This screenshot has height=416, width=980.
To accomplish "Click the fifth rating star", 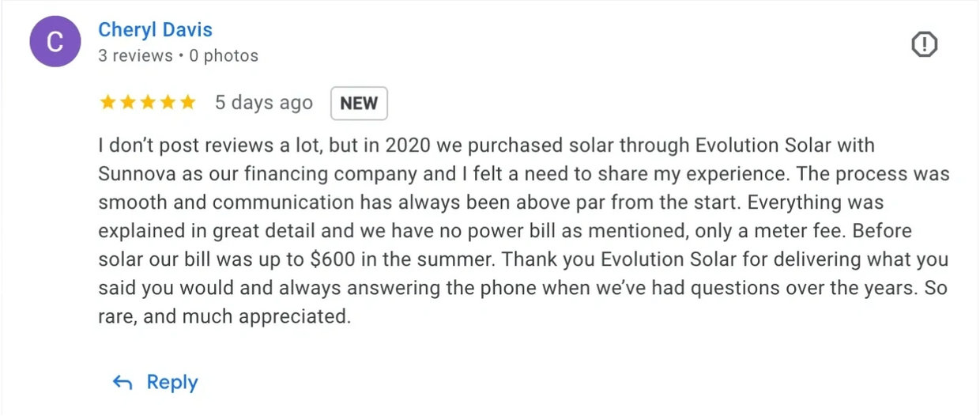I will (187, 103).
